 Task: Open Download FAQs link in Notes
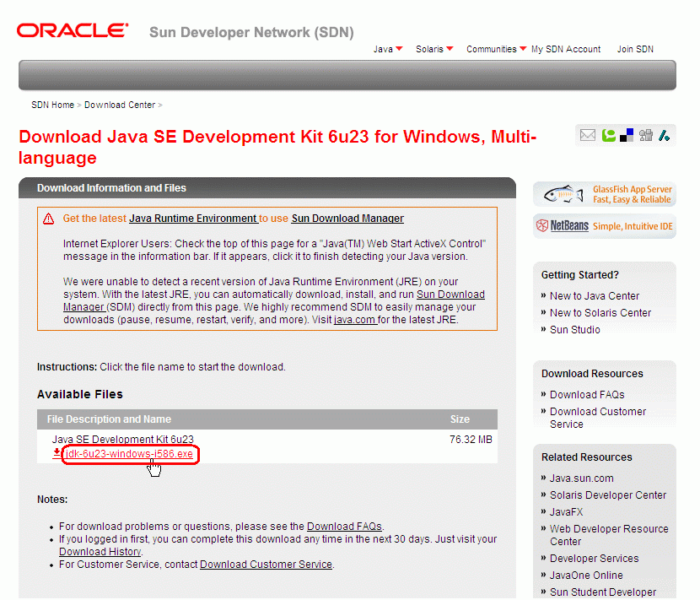click(x=344, y=527)
